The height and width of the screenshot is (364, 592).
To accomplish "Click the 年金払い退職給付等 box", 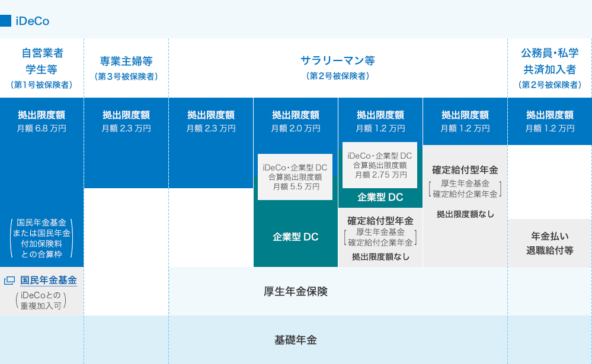I will (550, 243).
